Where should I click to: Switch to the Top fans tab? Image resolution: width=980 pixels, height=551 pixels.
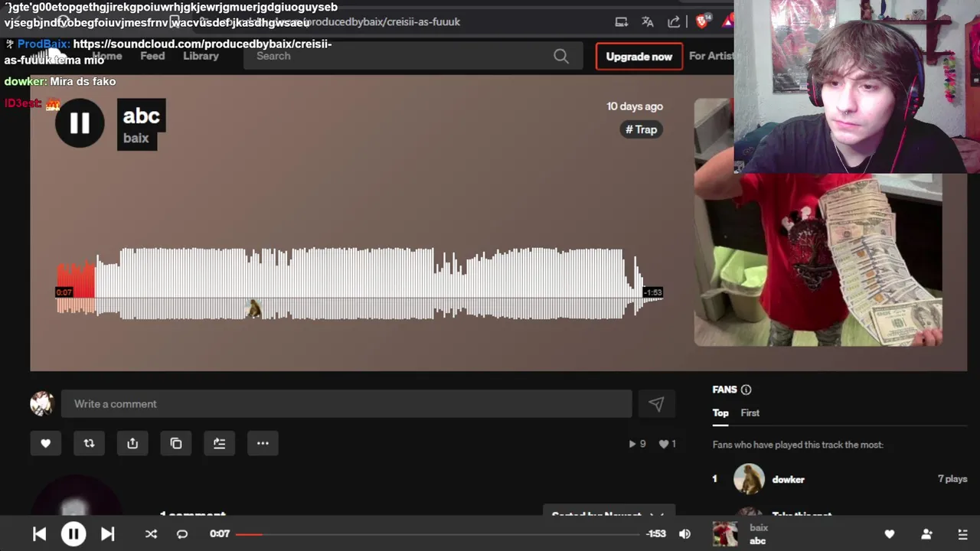[x=720, y=413]
